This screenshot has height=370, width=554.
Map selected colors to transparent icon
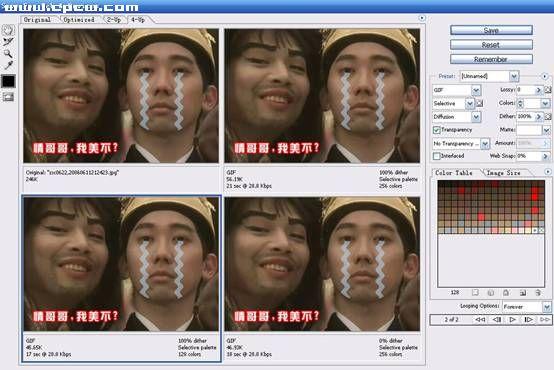tap(475, 293)
